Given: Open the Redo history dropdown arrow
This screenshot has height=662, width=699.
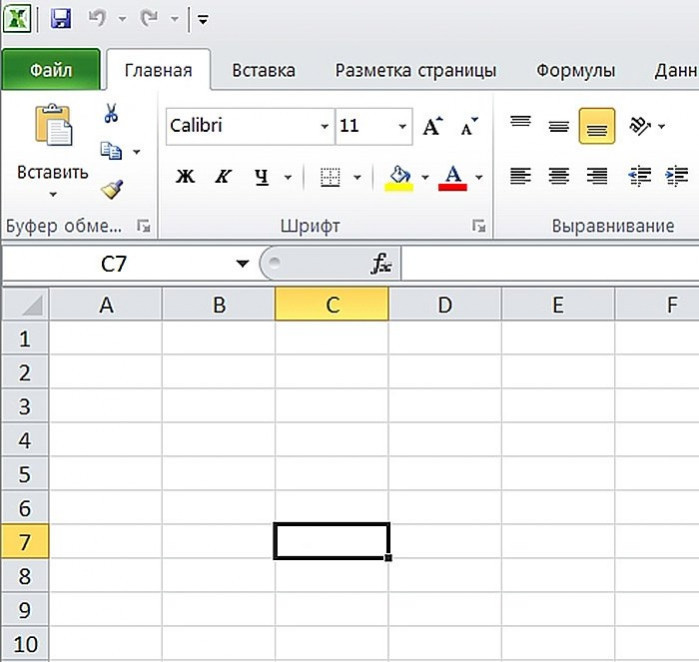Looking at the screenshot, I should coord(175,19).
